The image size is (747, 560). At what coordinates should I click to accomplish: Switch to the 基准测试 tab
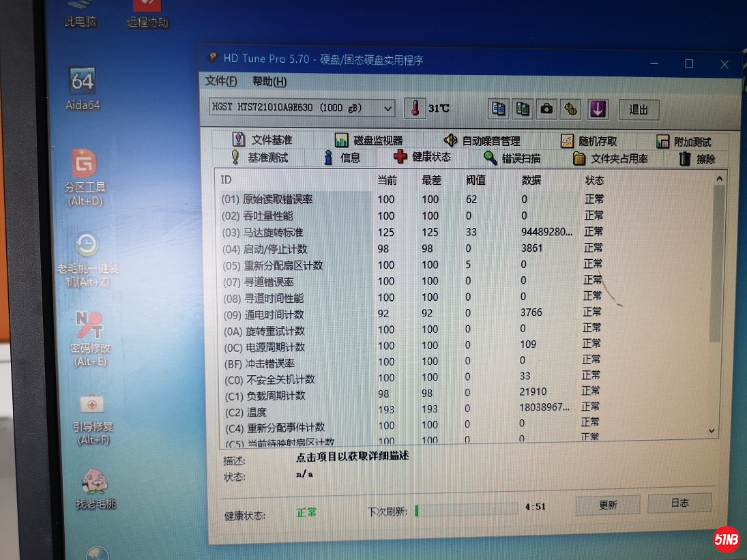pos(259,158)
